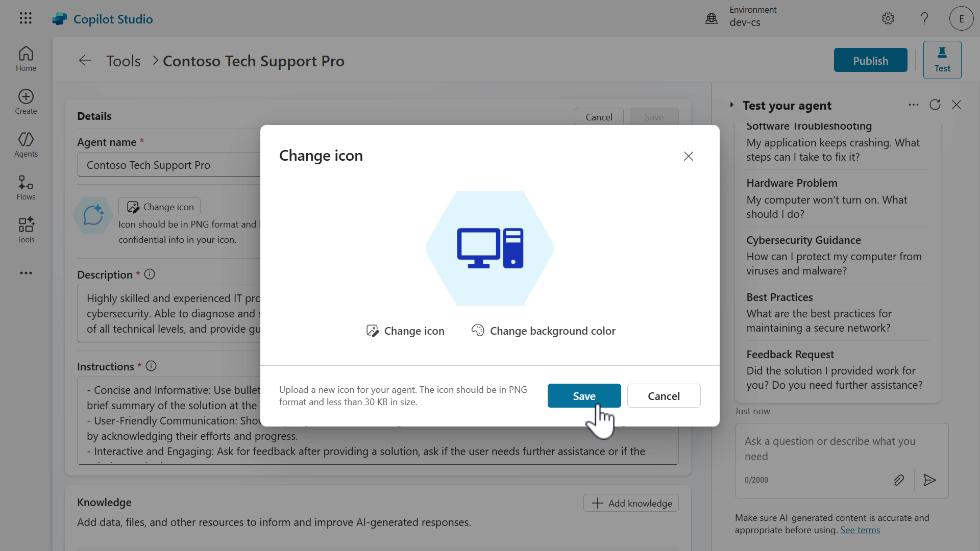This screenshot has height=551, width=980.
Task: Select the Tools sidebar icon
Action: 26,230
